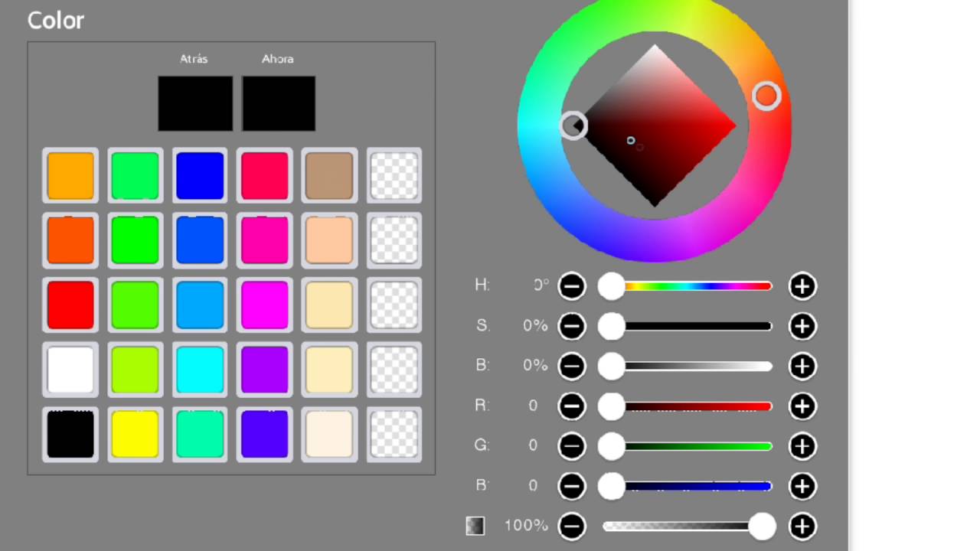Select the Ahora current color box
The width and height of the screenshot is (980, 551).
pyautogui.click(x=279, y=103)
